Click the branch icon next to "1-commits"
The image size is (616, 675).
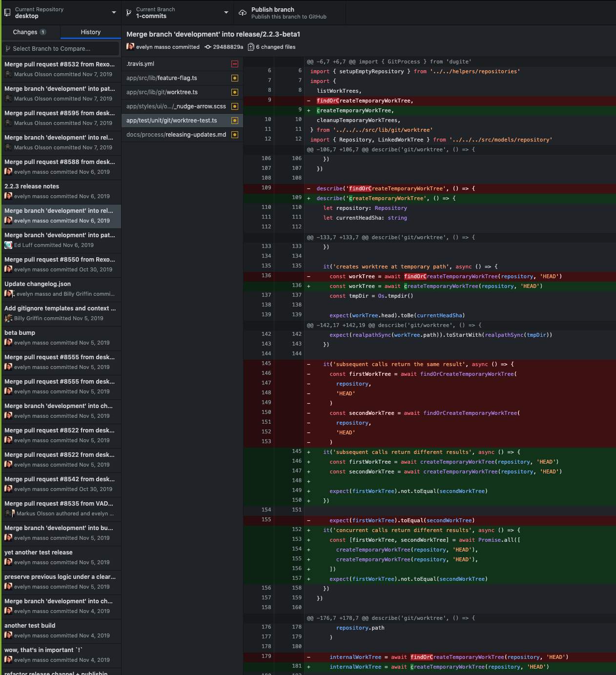(x=128, y=12)
